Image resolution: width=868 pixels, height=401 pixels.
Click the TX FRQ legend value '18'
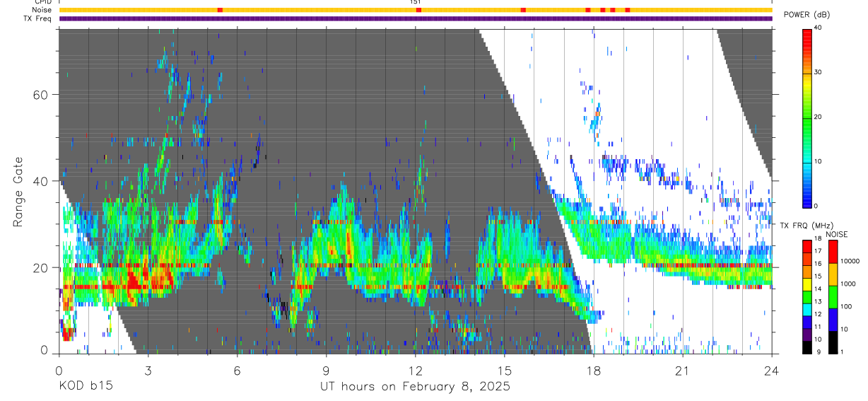819,239
